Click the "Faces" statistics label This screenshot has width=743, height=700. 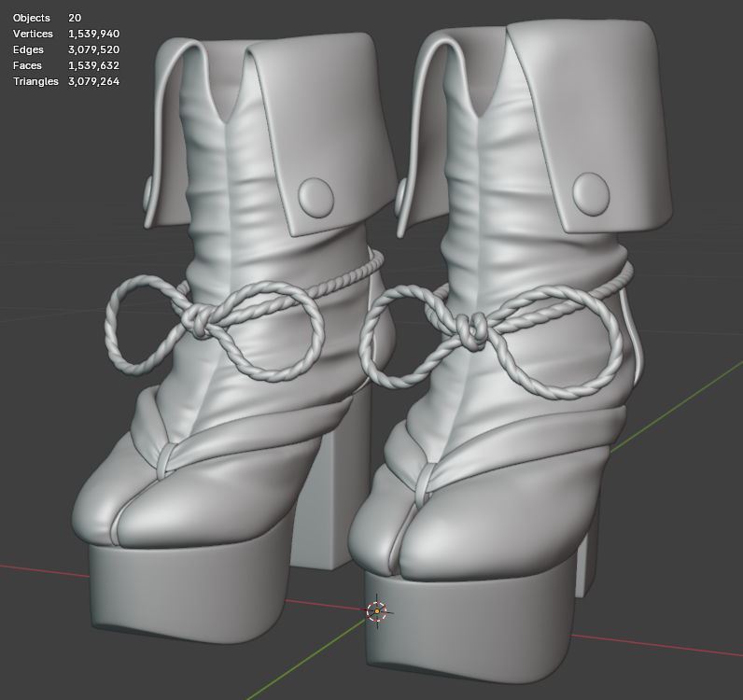(x=27, y=65)
